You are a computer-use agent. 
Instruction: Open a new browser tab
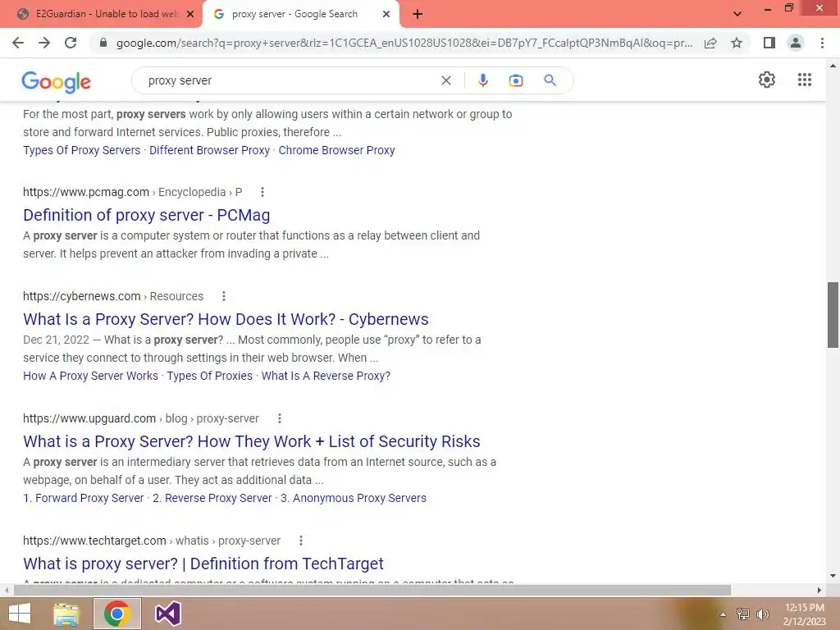click(418, 15)
